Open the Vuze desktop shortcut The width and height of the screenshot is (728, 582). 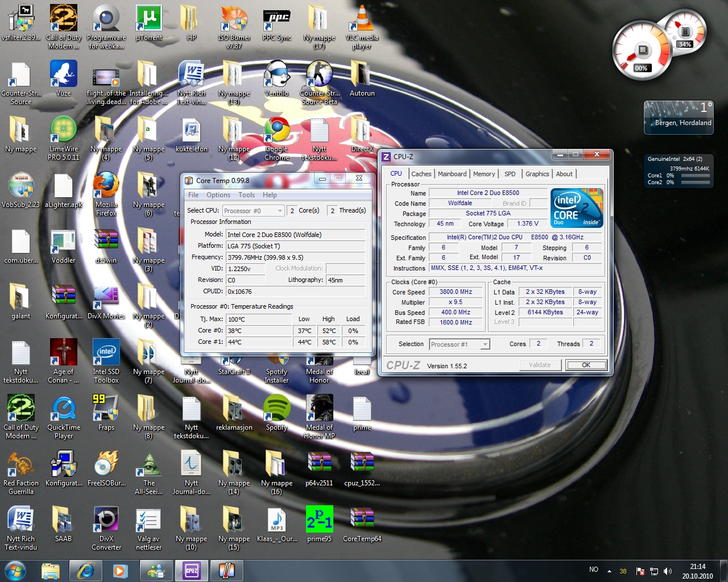click(x=64, y=78)
